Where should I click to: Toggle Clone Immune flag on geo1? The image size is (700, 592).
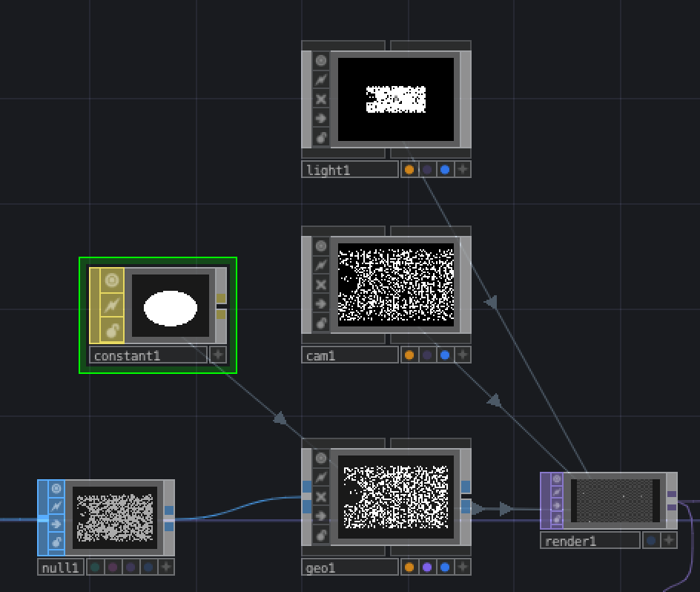click(x=321, y=478)
